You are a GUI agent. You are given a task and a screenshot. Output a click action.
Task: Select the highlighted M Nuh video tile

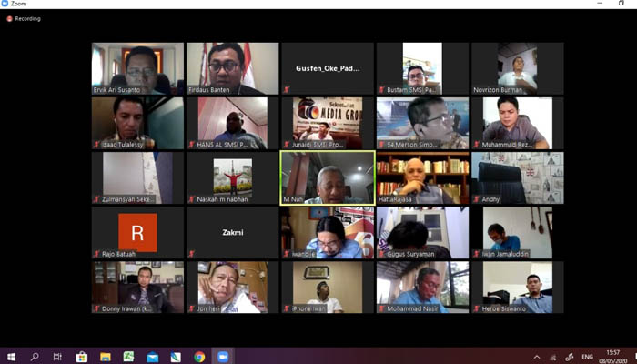click(x=327, y=177)
